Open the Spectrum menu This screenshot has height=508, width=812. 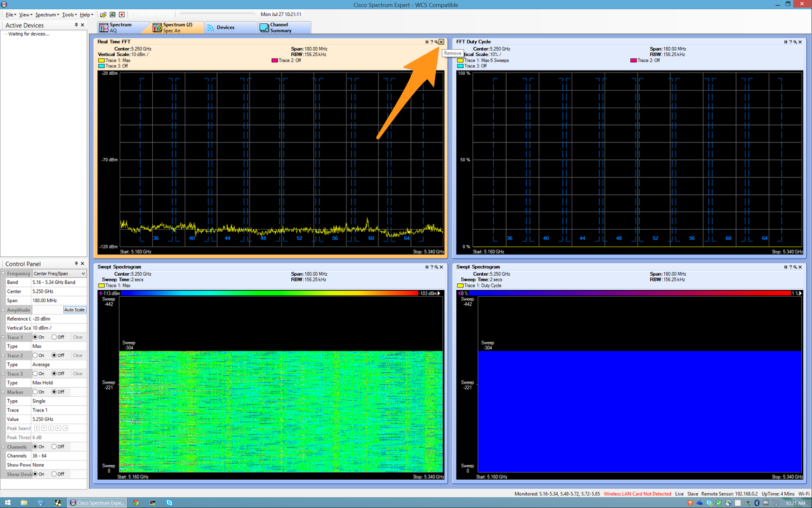[47, 15]
